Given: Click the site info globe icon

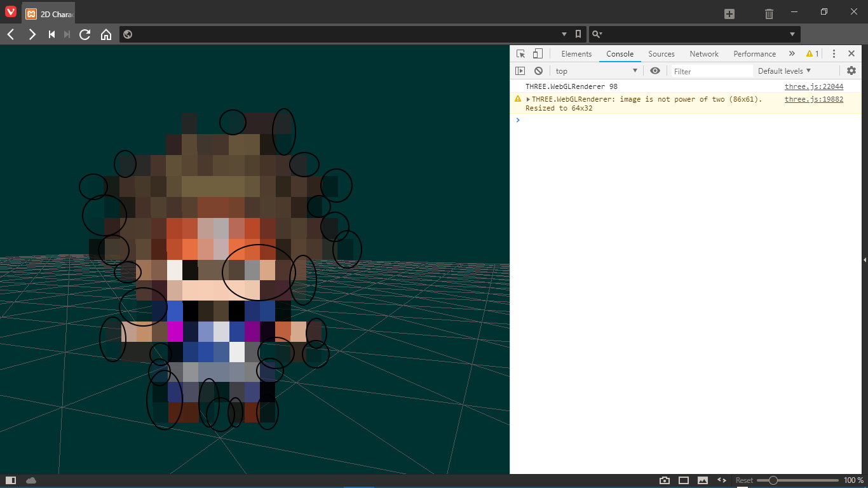Looking at the screenshot, I should [x=128, y=34].
